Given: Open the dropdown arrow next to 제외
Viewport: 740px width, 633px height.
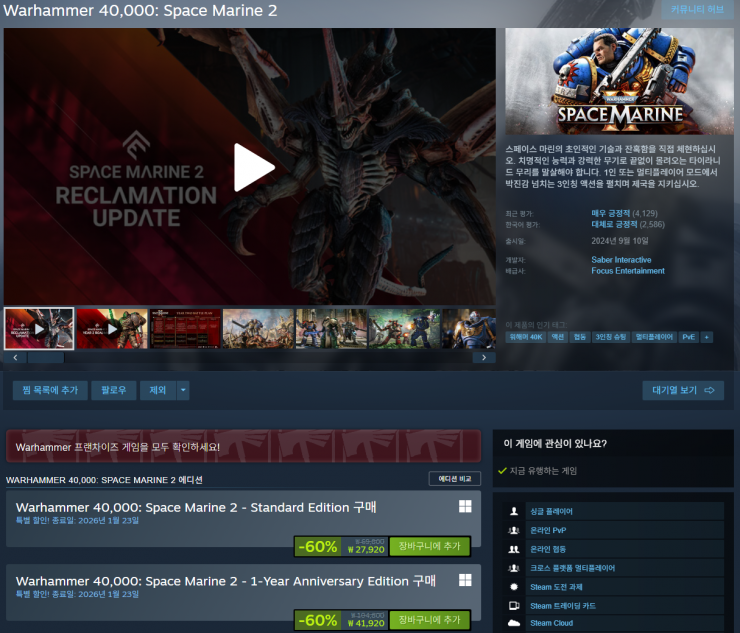Looking at the screenshot, I should (x=183, y=390).
